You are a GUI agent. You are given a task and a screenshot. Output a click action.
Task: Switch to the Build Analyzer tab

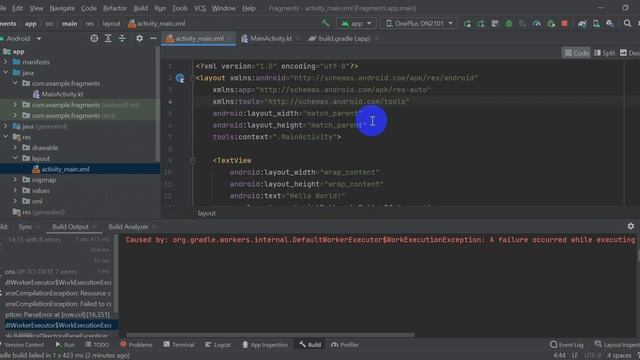click(128, 227)
